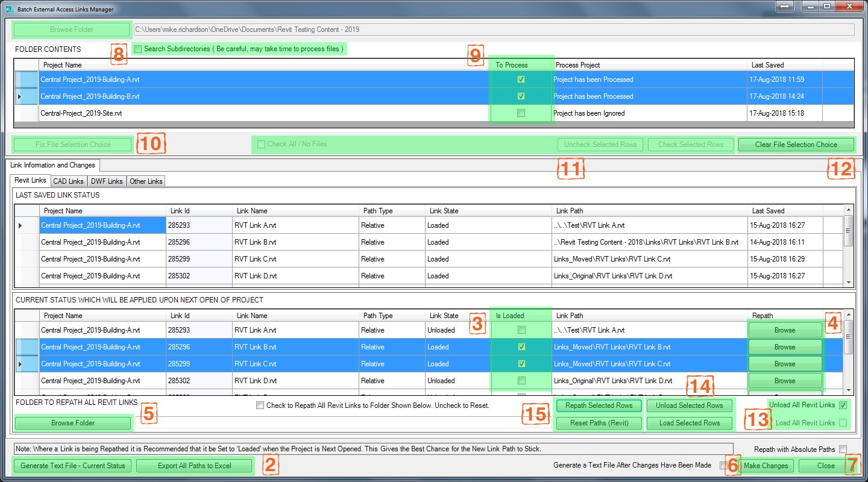Screen dimensions: 868x482
Task: Toggle Check All / No Files checkbox
Action: click(x=261, y=144)
